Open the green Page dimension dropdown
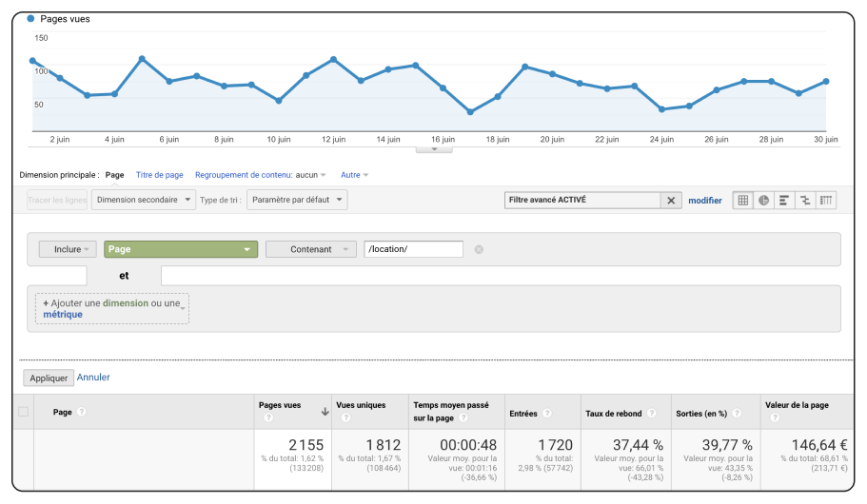 [x=180, y=249]
